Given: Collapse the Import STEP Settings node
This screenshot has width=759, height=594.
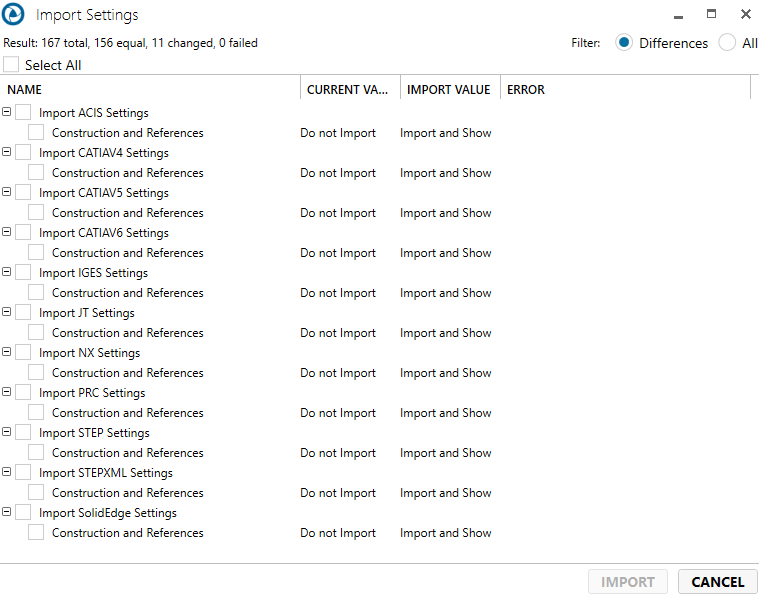Looking at the screenshot, I should (7, 432).
